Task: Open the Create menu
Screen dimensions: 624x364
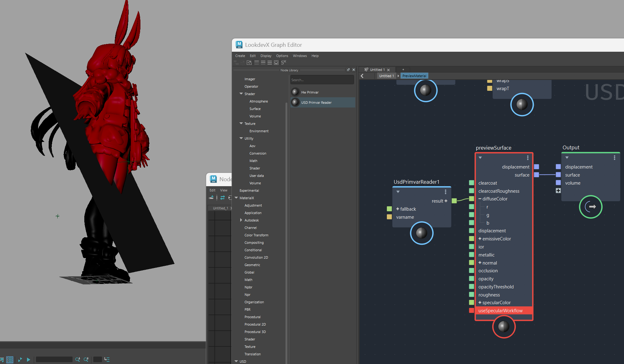Action: (x=240, y=56)
